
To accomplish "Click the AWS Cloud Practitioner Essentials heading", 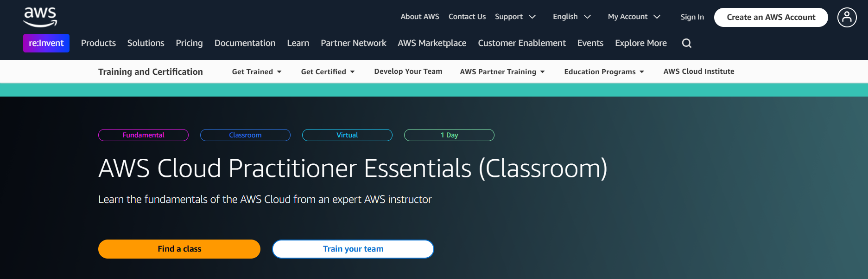I will click(353, 168).
